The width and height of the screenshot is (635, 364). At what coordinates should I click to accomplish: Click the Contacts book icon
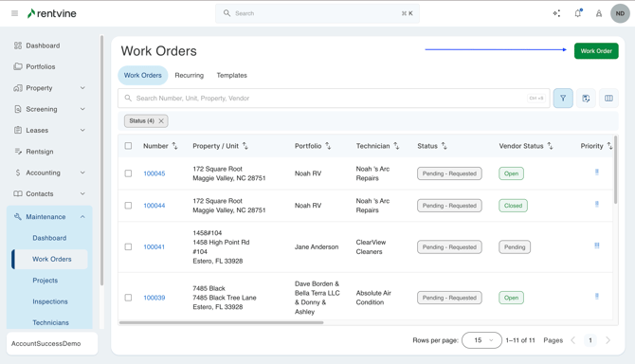(18, 193)
